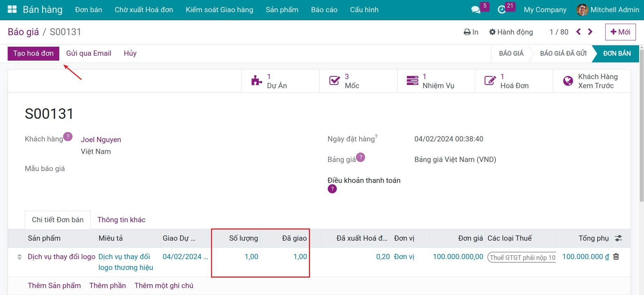Open the Báo cáo menu

tap(324, 10)
